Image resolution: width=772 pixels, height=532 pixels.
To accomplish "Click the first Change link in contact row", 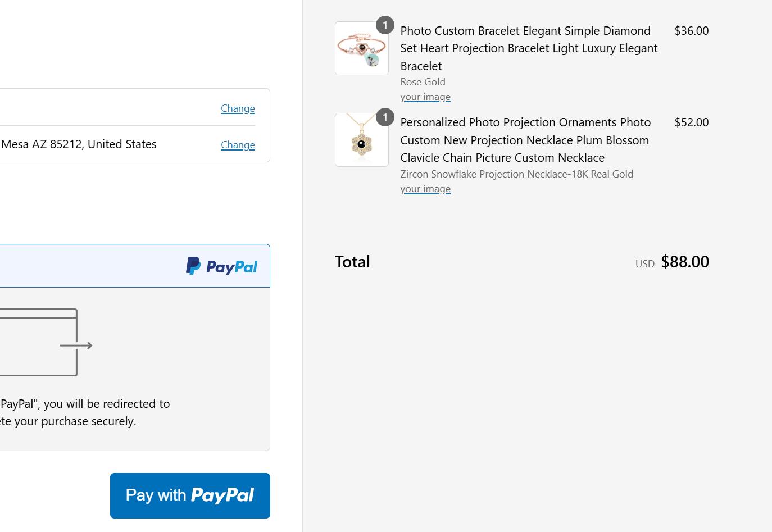I will 238,108.
